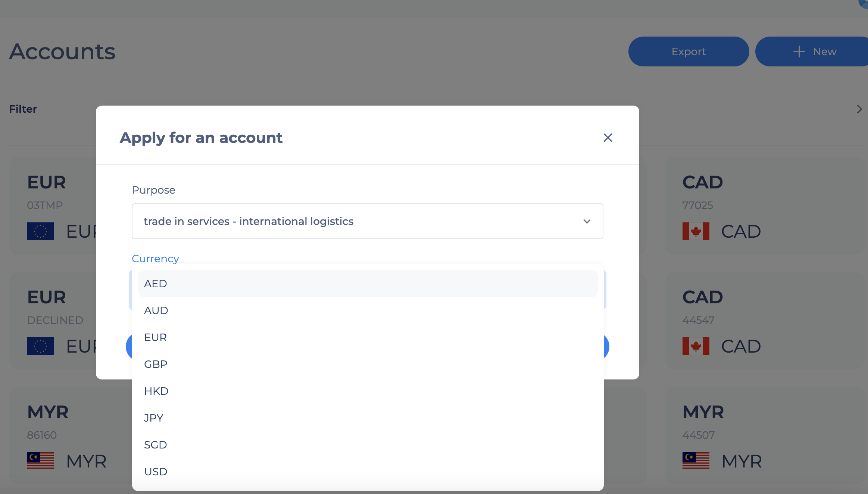Open the Purpose dropdown
Screen dimensions: 868x494
(367, 221)
